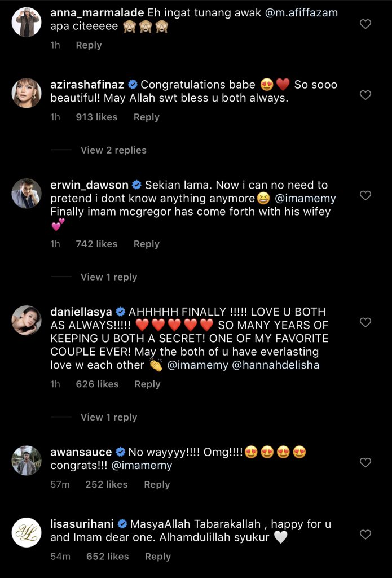
Task: Heart the daniellasya comment
Action: (365, 322)
